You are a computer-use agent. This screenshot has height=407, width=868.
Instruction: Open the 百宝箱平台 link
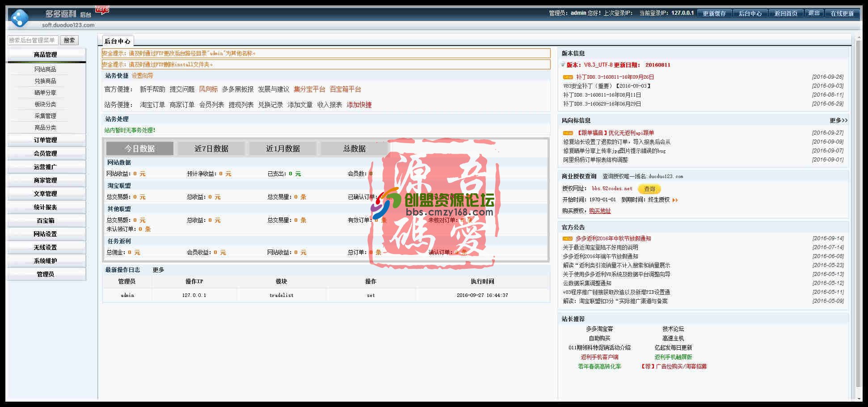tap(346, 89)
